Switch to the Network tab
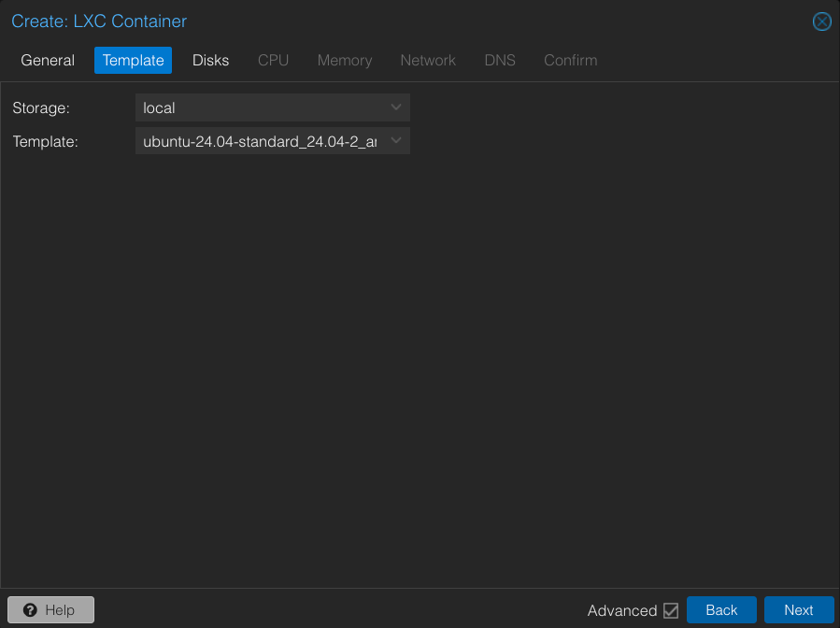This screenshot has height=628, width=840. click(x=428, y=60)
